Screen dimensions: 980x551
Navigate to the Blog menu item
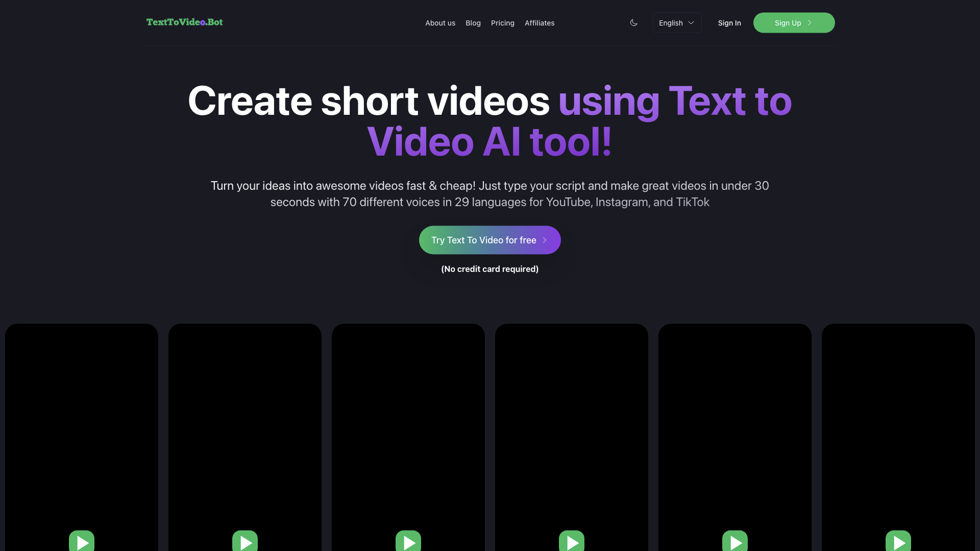[473, 22]
